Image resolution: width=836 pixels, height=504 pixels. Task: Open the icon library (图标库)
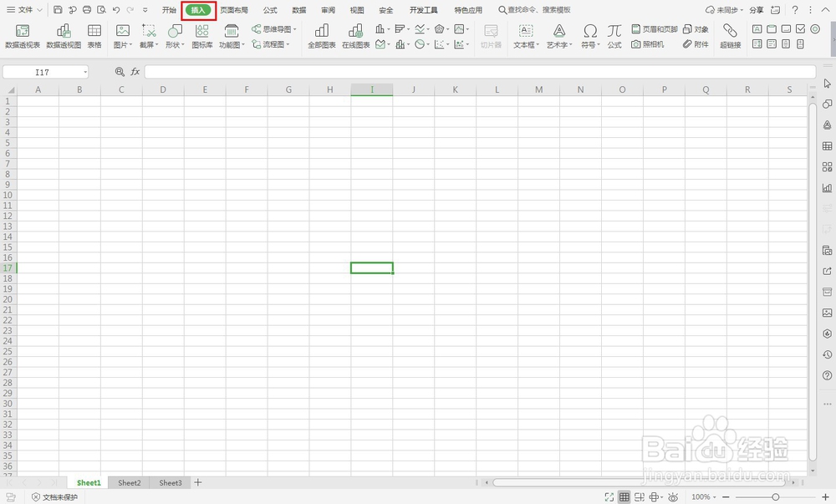pos(202,37)
